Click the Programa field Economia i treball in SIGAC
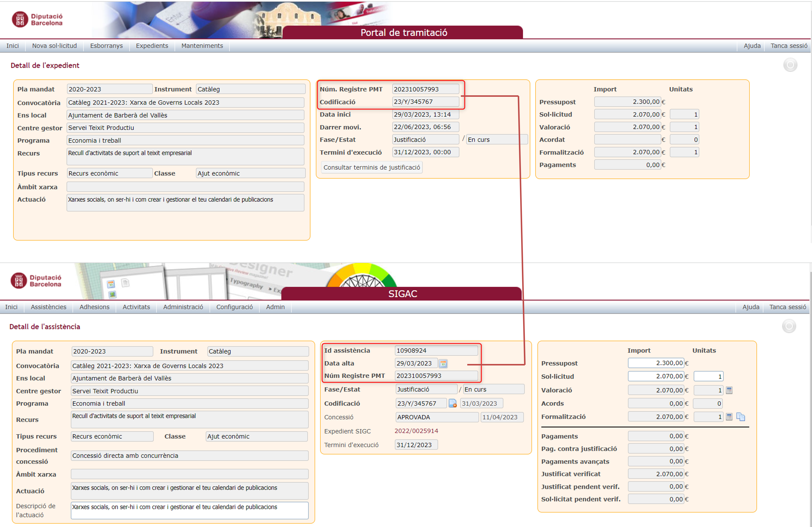Screen dimensions: 812x527 point(190,404)
